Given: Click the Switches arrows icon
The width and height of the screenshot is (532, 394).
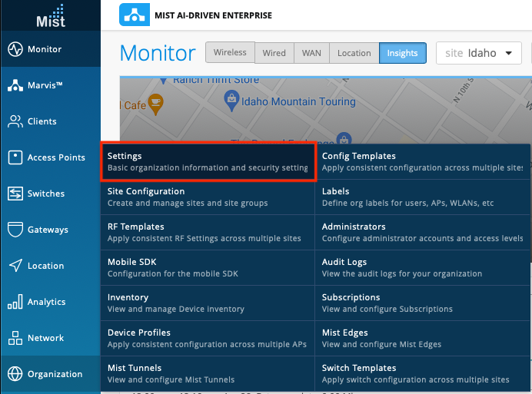Looking at the screenshot, I should pos(15,194).
